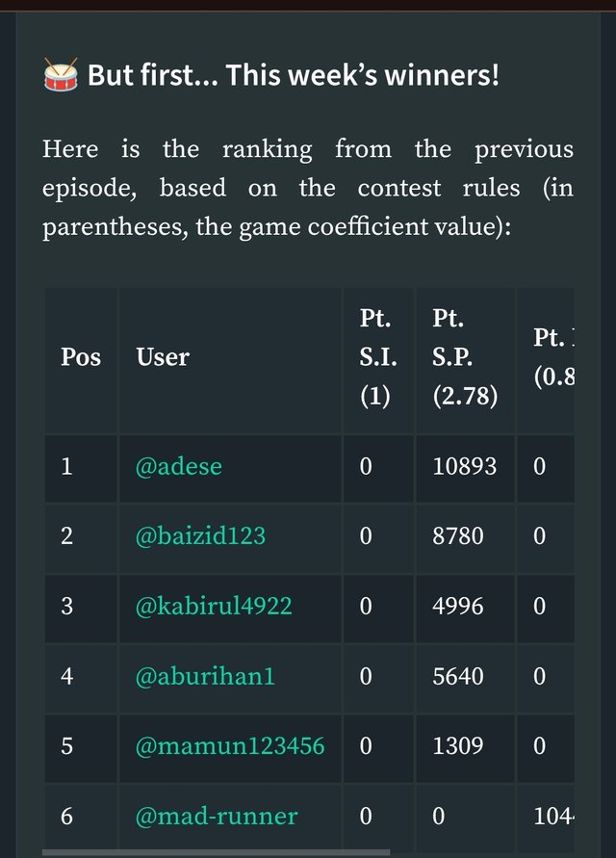
Task: Click the 1309 score cell
Action: point(458,746)
